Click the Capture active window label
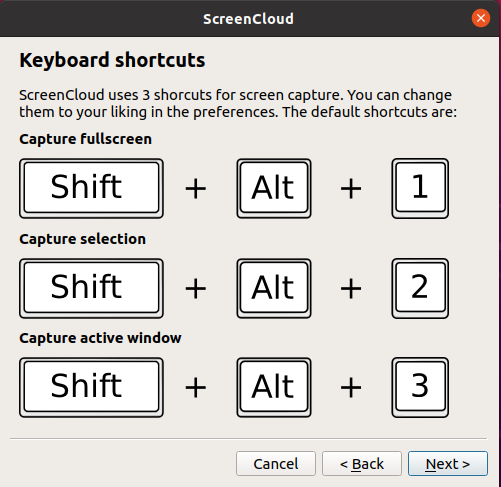The image size is (501, 487). (x=100, y=338)
